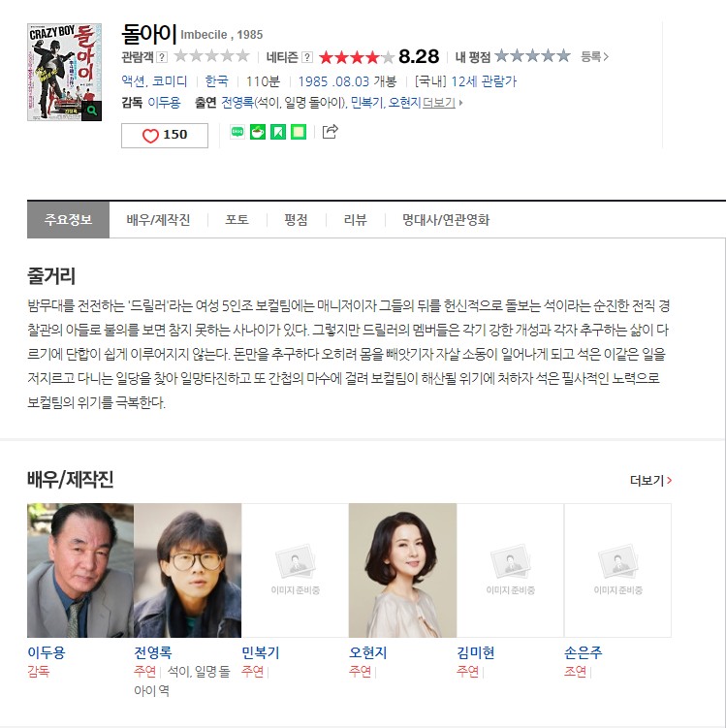Open 더보기 in 배우/제작진 section
The width and height of the screenshot is (726, 728).
650,481
